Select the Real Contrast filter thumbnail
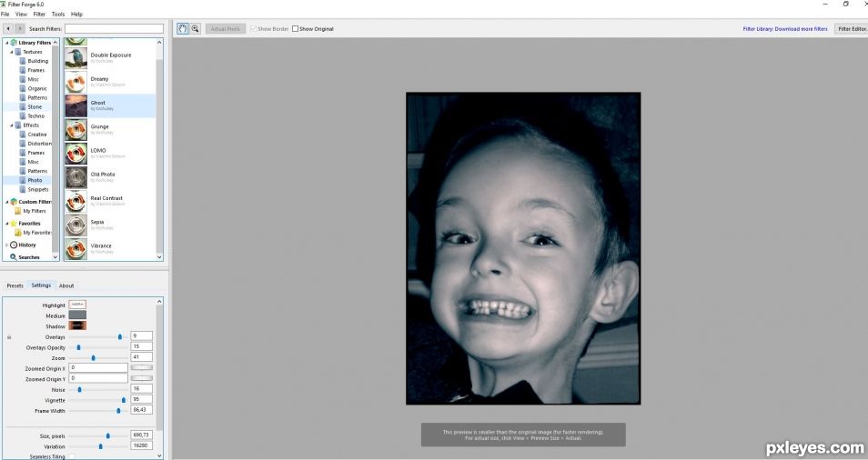The width and height of the screenshot is (868, 460). 76,201
